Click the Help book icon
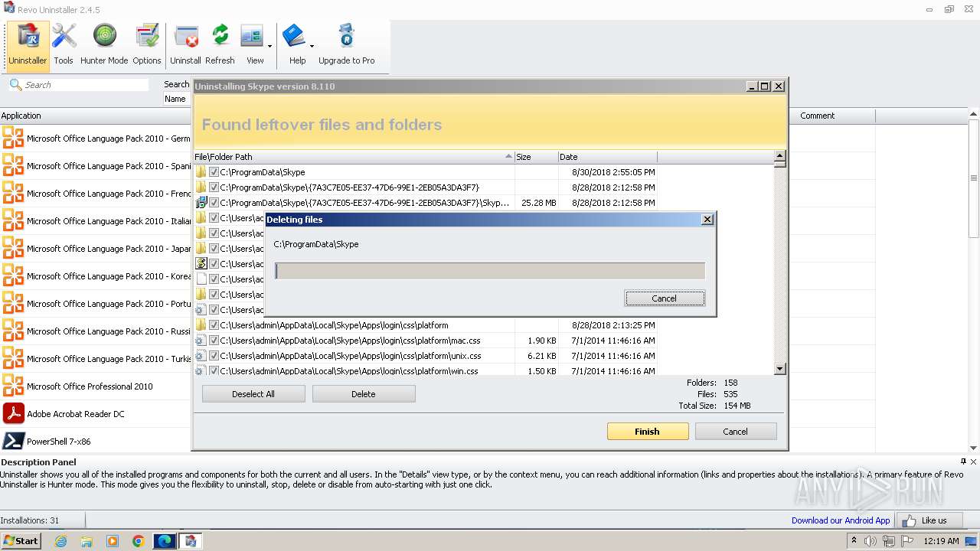 pos(294,36)
